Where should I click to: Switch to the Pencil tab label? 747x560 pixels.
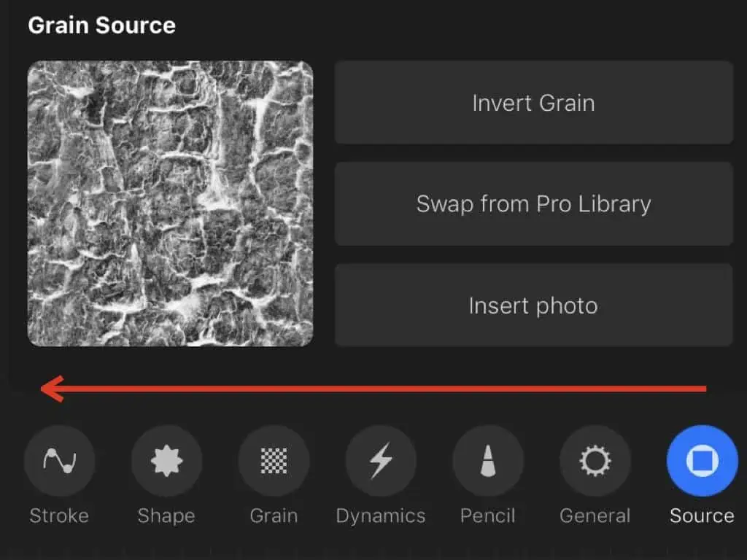pyautogui.click(x=488, y=516)
